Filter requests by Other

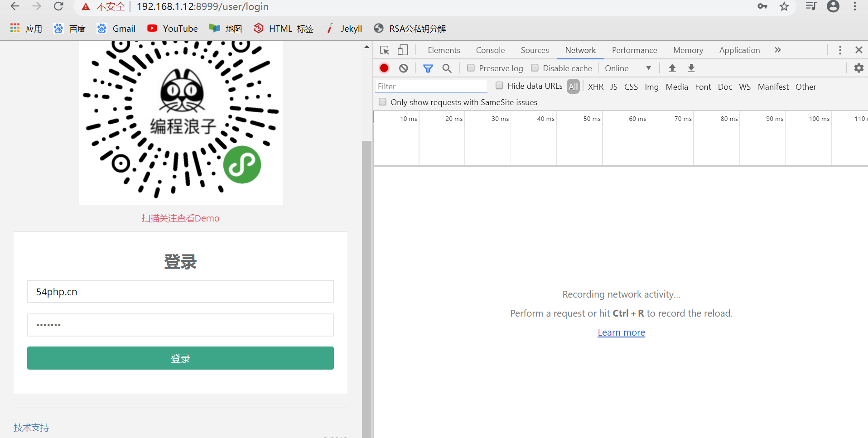click(805, 87)
